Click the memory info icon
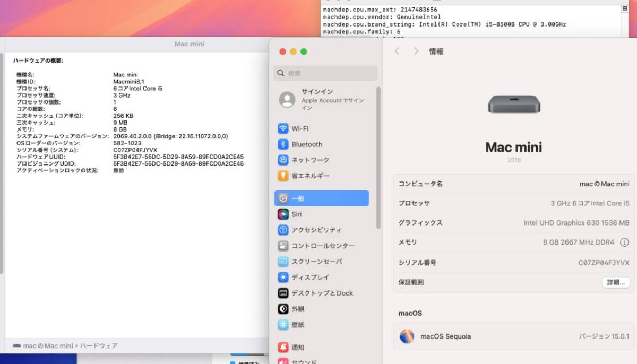 click(x=624, y=242)
